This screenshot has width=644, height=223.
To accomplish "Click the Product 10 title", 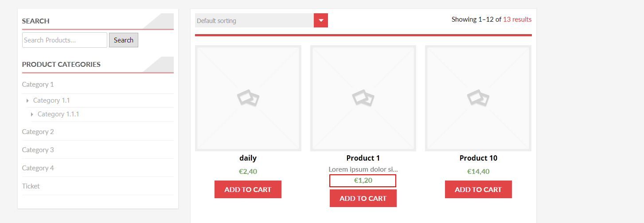I will [x=478, y=158].
